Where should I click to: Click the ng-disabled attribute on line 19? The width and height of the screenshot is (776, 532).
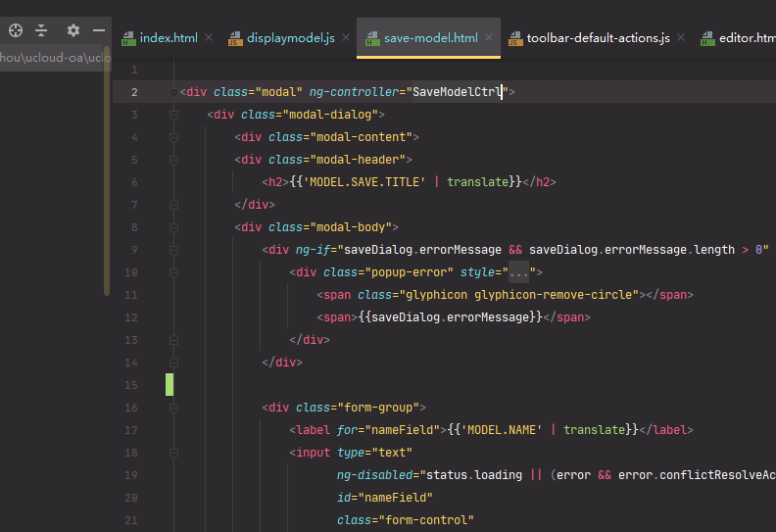coord(374,475)
